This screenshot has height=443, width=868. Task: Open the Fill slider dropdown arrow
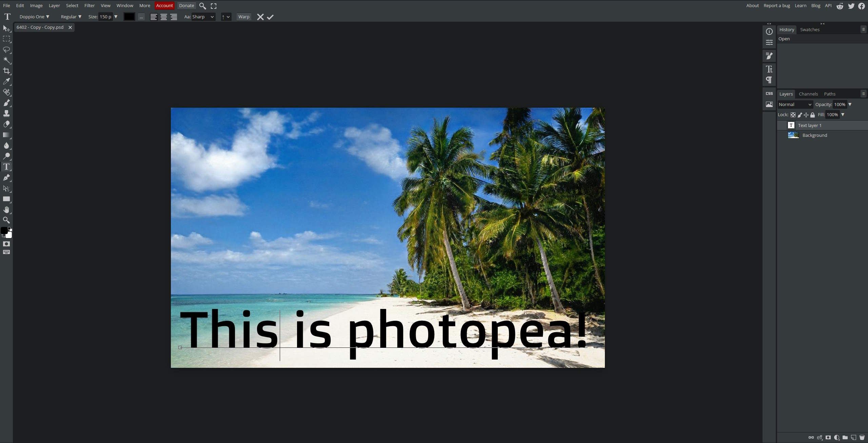(843, 114)
